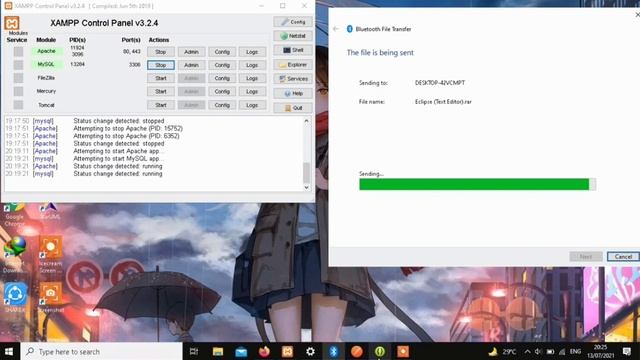
Task: Toggle Tomcat service checkbox
Action: coord(18,104)
